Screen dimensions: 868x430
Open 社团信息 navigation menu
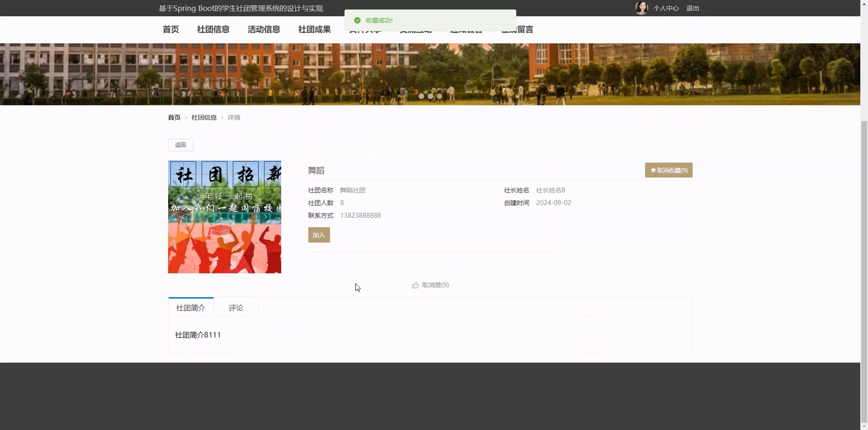213,30
